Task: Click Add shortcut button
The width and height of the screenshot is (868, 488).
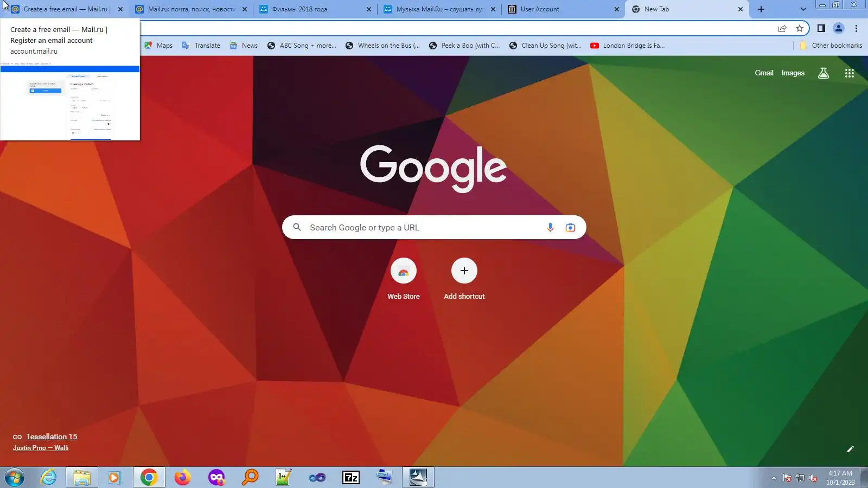Action: click(x=464, y=279)
